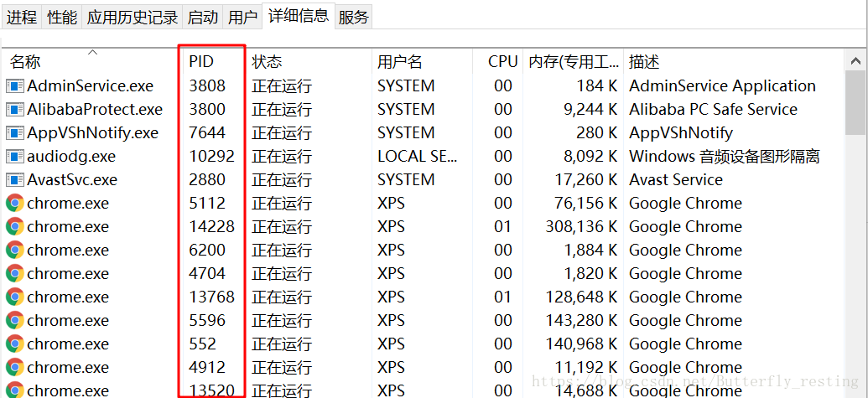Sort by the 内存(专用工... column header
868x398 pixels.
pyautogui.click(x=574, y=61)
